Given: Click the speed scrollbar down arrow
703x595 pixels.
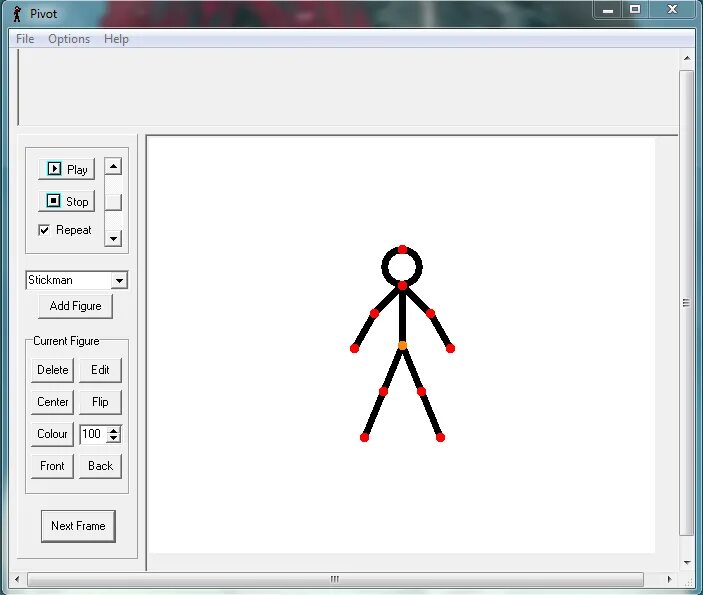Looking at the screenshot, I should coord(113,238).
